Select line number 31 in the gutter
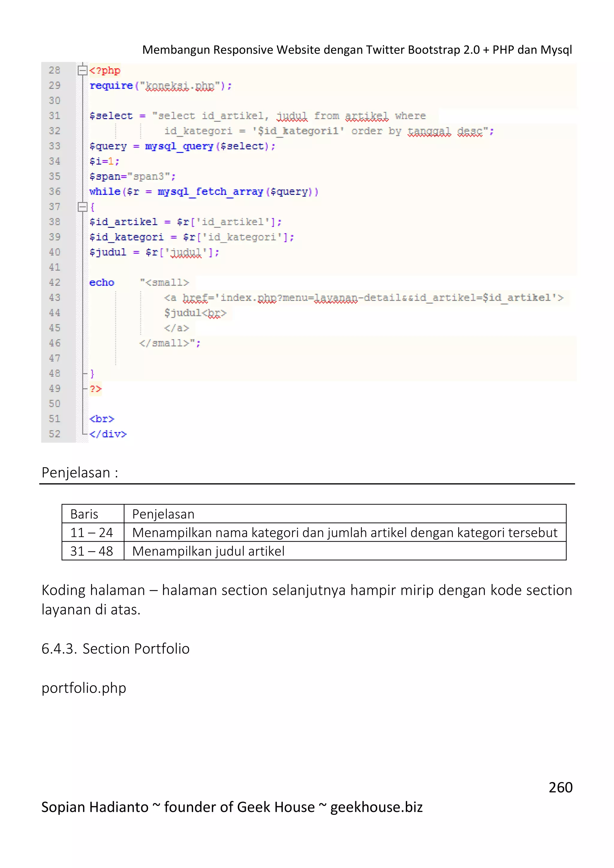The height and width of the screenshot is (868, 614). tap(55, 116)
